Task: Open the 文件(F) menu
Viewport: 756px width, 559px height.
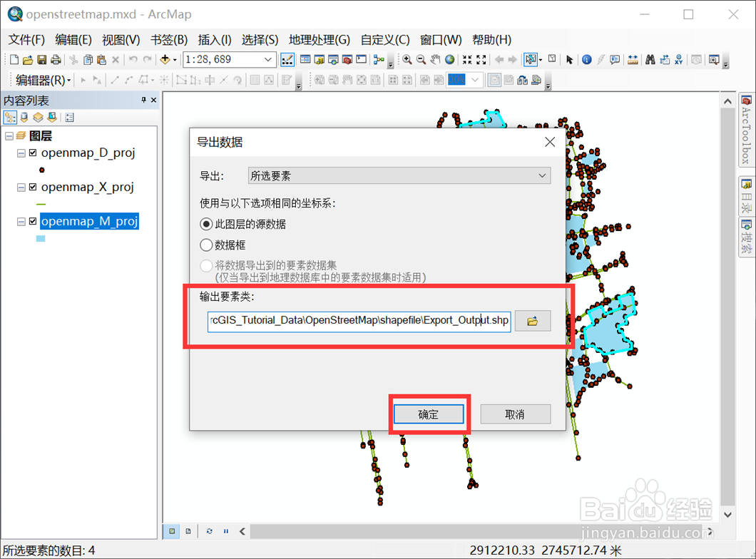Action: (x=26, y=39)
